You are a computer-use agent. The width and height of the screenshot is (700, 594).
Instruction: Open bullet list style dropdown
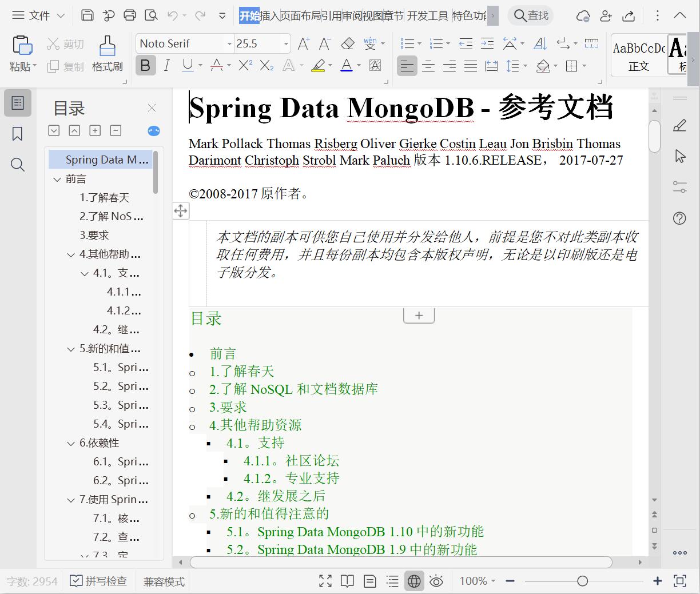(x=419, y=44)
